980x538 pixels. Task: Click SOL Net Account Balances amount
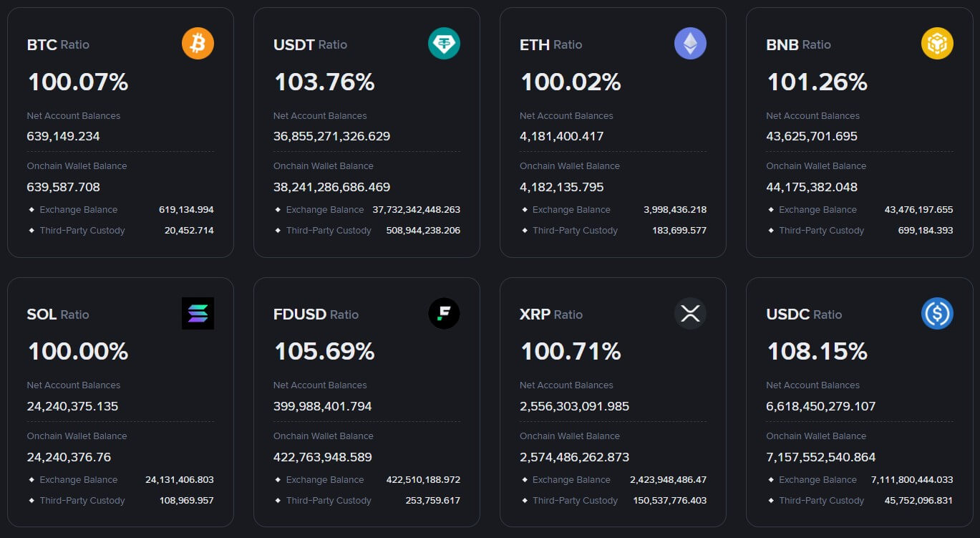(72, 406)
